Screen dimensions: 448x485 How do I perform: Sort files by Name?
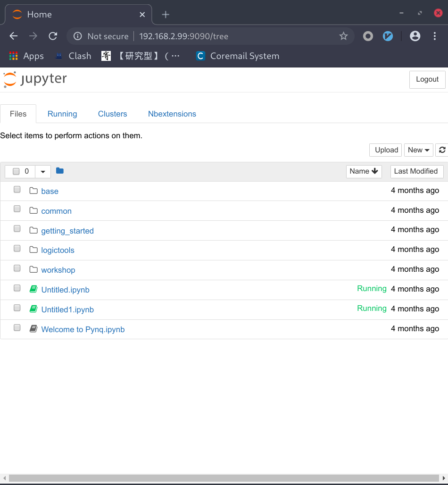pyautogui.click(x=364, y=171)
